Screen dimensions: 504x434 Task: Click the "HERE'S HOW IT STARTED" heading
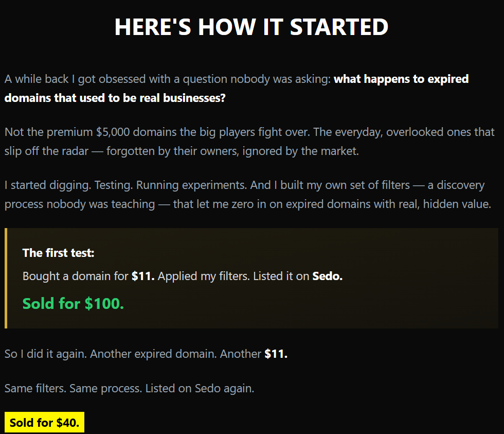click(x=251, y=27)
